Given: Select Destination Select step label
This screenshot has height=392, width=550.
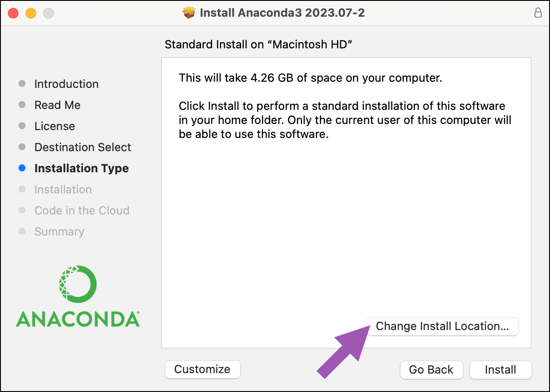Looking at the screenshot, I should [x=83, y=147].
